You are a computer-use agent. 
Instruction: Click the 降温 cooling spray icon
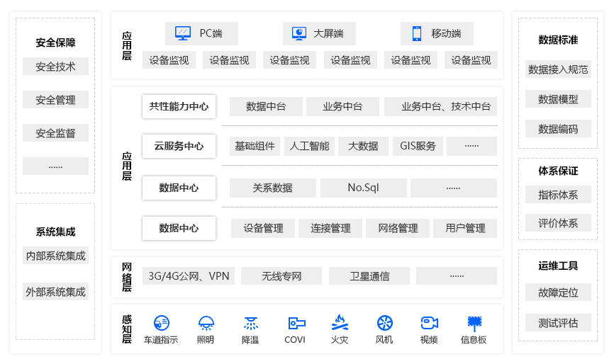[250, 323]
